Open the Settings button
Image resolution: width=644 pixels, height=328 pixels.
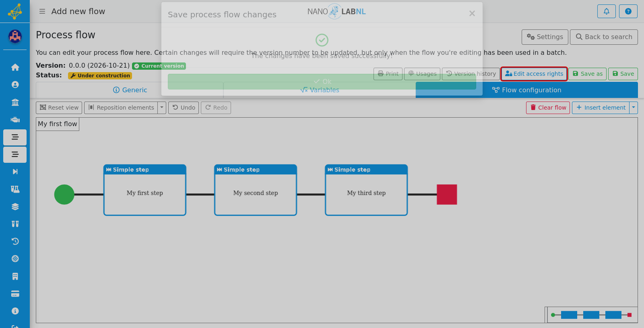click(545, 37)
